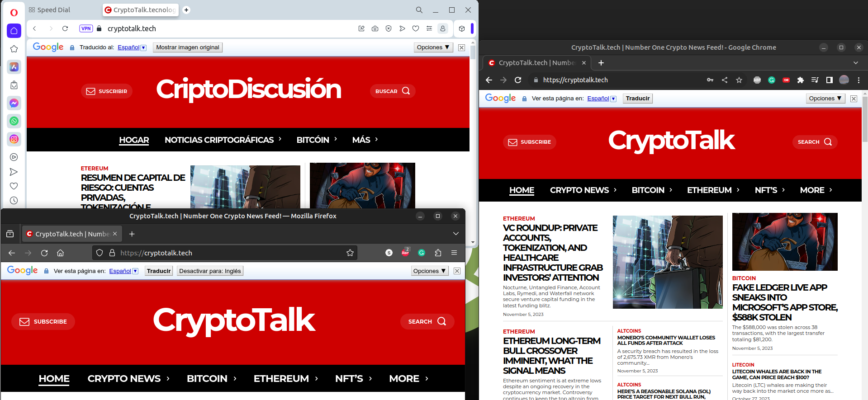Image resolution: width=868 pixels, height=400 pixels.
Task: Open Instagram in Opera sidebar
Action: [x=14, y=139]
